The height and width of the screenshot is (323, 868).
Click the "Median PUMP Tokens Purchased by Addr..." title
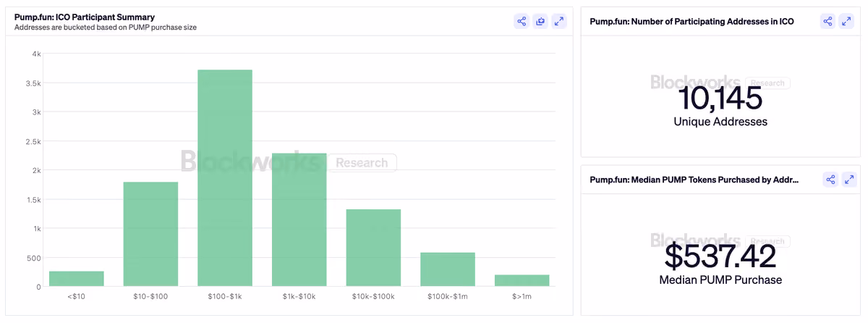[694, 180]
